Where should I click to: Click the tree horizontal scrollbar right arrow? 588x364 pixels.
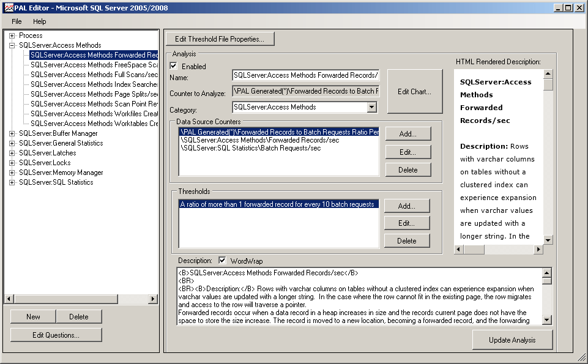152,299
